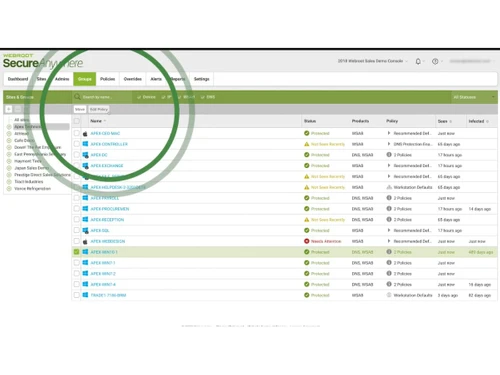Image resolution: width=500 pixels, height=375 pixels.
Task: Check the APEX-CONTROLLER row checkbox
Action: point(77,144)
